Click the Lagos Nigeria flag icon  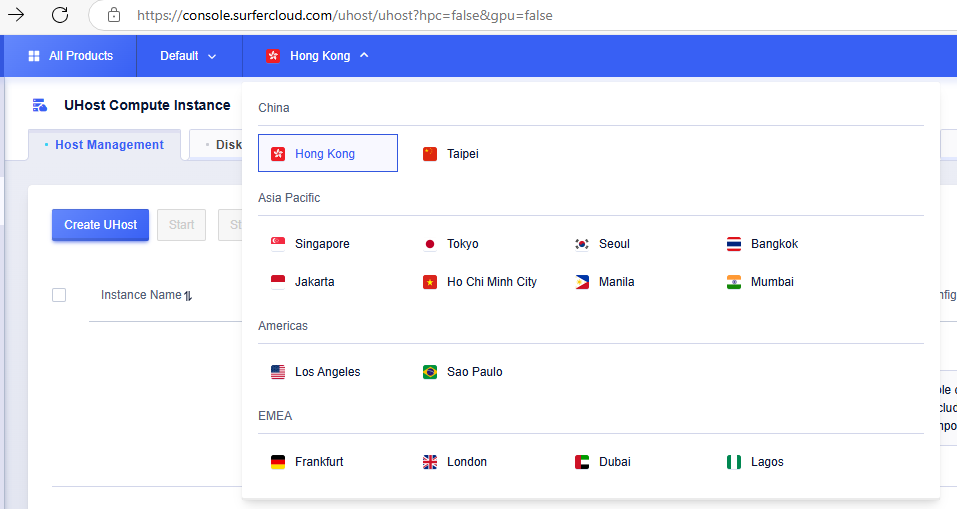coord(734,461)
